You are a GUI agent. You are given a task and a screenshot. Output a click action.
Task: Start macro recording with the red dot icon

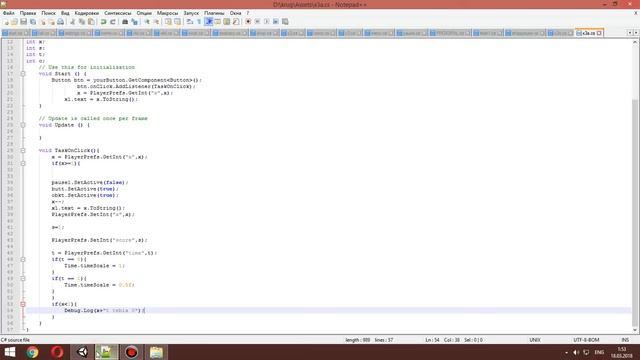(248, 22)
